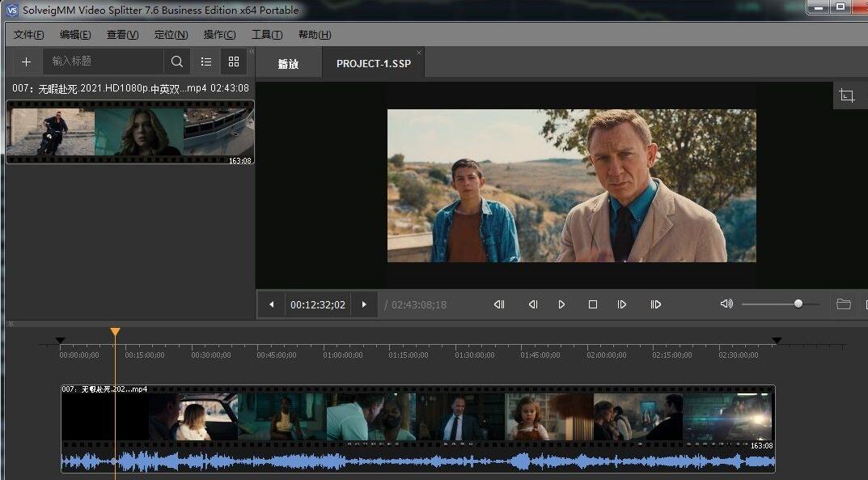Screen dimensions: 868x480
Task: Click the audio waveform track
Action: [x=418, y=461]
